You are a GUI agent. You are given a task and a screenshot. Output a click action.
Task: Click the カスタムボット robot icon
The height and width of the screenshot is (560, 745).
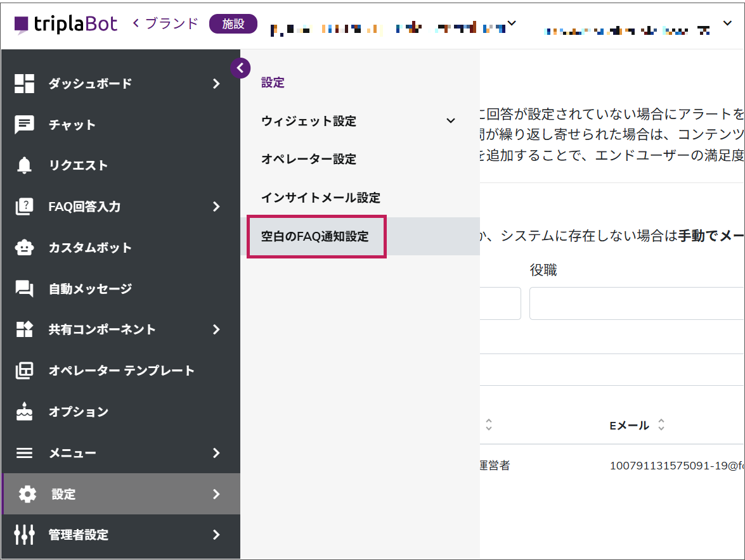pyautogui.click(x=24, y=248)
